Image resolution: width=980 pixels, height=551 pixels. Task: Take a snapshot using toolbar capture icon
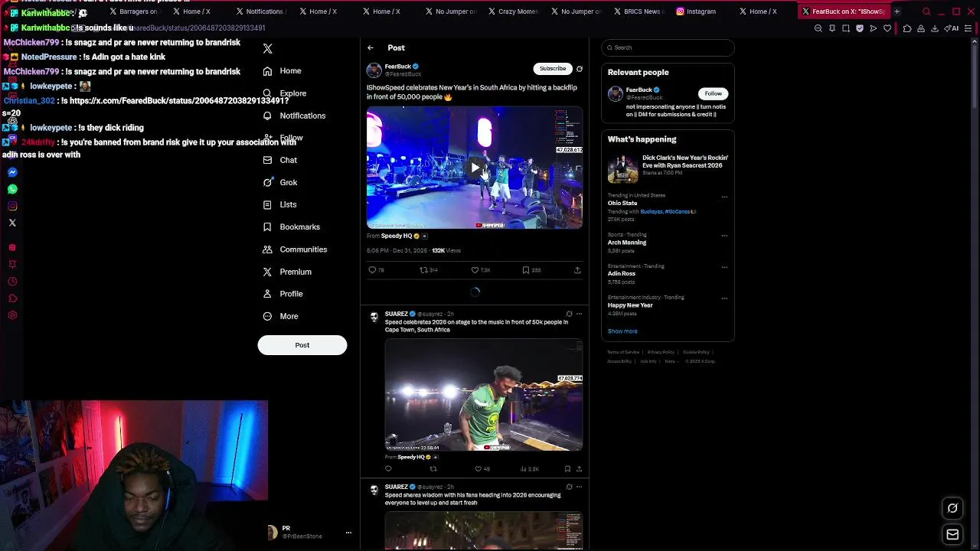tap(846, 28)
